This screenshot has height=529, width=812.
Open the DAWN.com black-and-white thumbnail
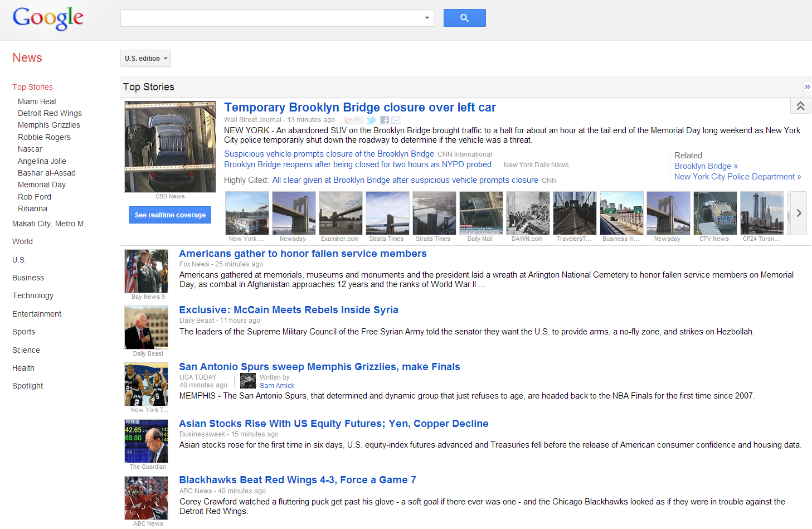click(x=528, y=213)
